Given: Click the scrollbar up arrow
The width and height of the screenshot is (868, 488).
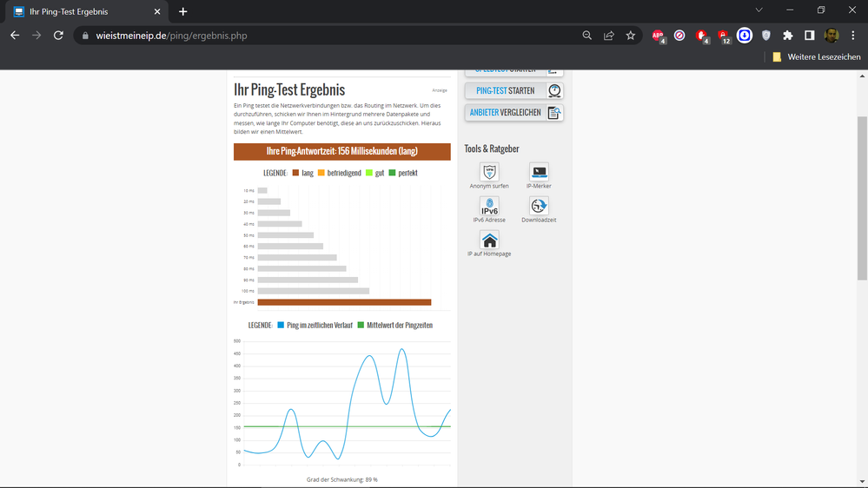Looking at the screenshot, I should click(x=863, y=76).
